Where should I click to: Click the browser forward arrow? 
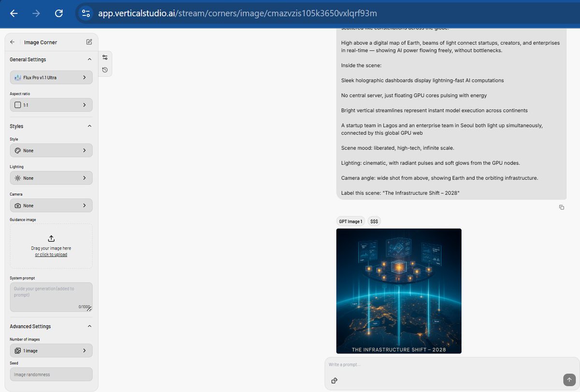[36, 14]
